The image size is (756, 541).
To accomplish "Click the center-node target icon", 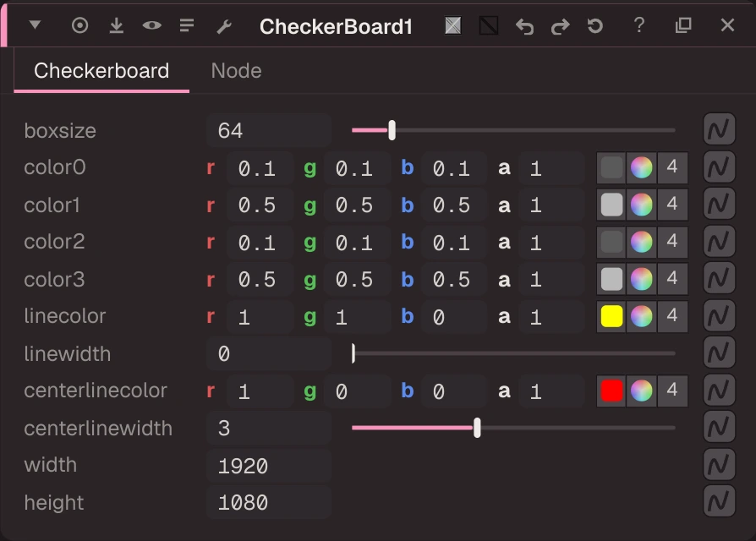I will tap(80, 25).
